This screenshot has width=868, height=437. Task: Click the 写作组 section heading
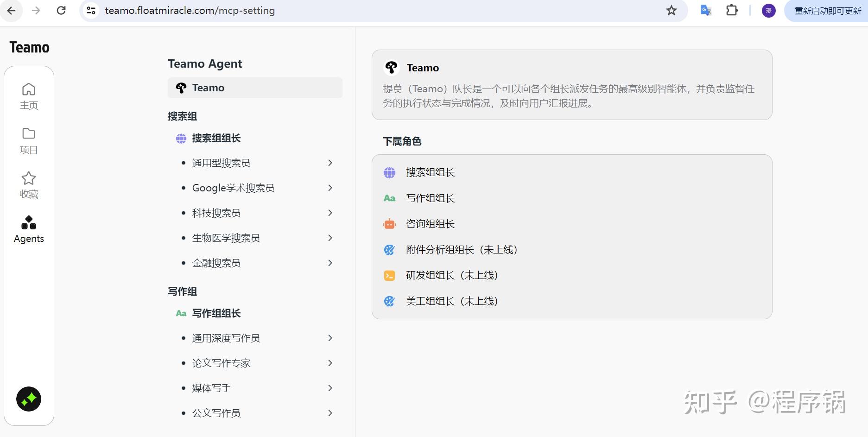183,291
